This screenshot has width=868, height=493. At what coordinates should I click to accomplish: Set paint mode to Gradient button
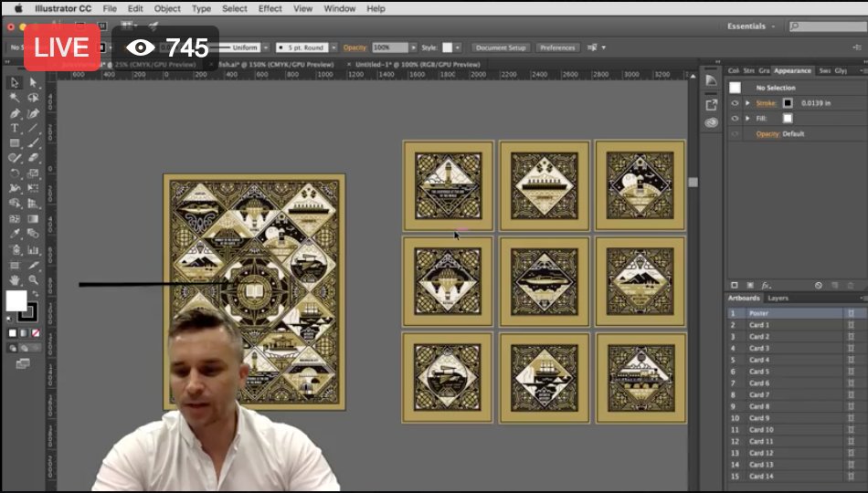coord(24,333)
